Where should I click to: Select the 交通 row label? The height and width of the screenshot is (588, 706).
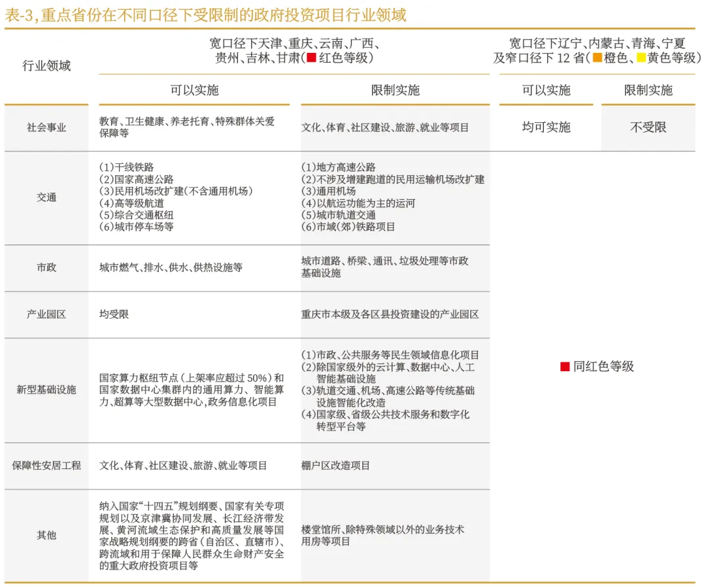pyautogui.click(x=46, y=197)
